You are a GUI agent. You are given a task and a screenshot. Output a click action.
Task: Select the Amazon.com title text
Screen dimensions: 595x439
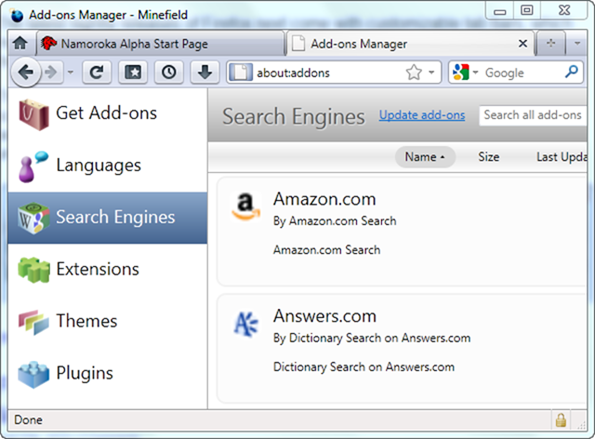click(324, 199)
